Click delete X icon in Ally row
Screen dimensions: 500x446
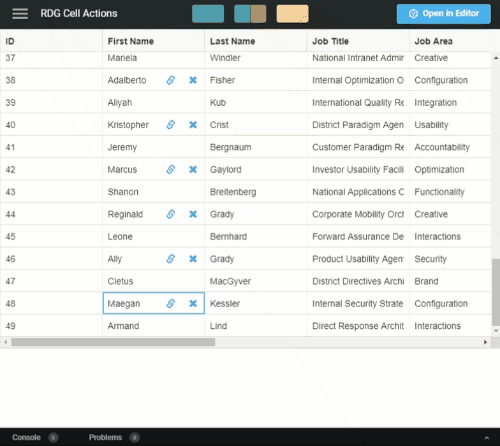click(193, 259)
